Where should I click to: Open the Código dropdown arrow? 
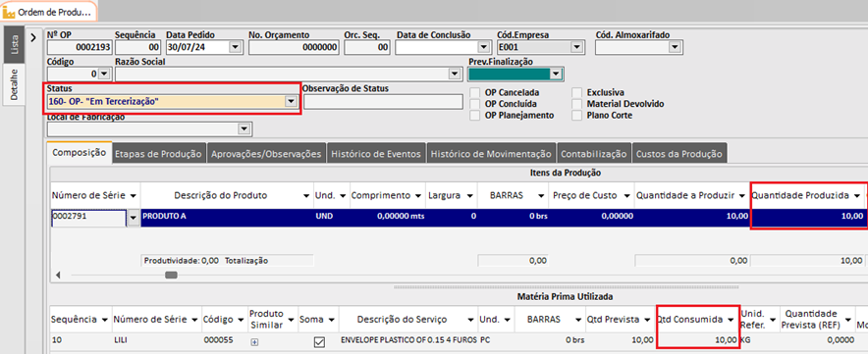click(105, 74)
